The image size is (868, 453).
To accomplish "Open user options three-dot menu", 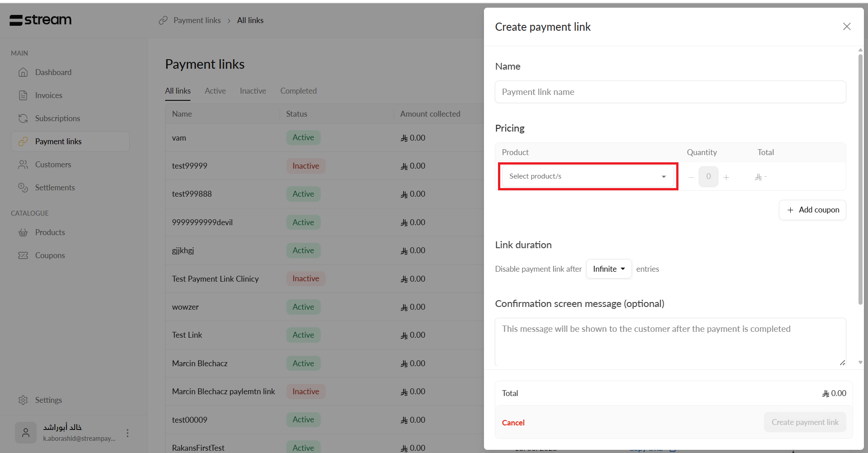I will [128, 433].
